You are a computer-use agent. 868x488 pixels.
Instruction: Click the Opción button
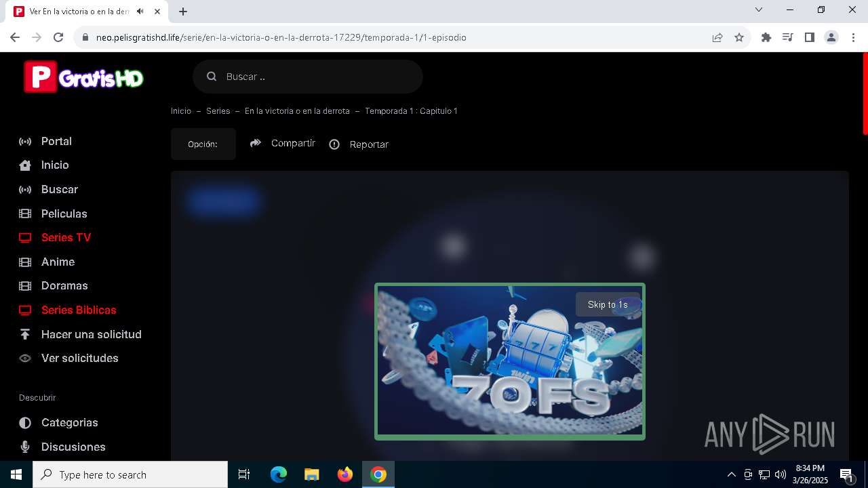click(203, 144)
